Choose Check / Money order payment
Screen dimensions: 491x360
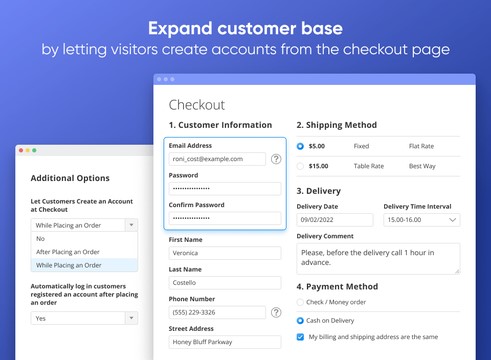(x=300, y=302)
